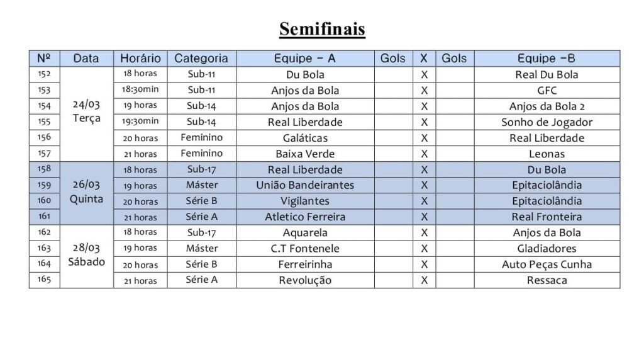
Task: Select the 26/03 Quinta date cell
Action: tap(87, 192)
